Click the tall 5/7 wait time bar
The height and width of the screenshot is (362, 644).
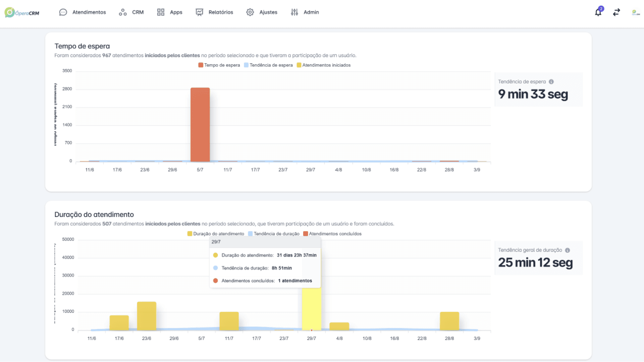(200, 125)
